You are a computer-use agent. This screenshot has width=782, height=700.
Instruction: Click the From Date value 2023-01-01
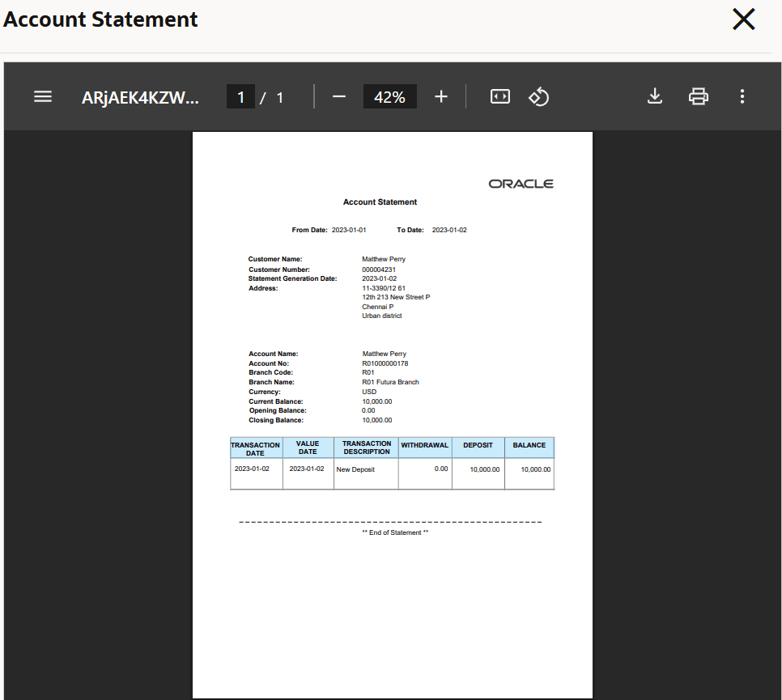point(349,230)
